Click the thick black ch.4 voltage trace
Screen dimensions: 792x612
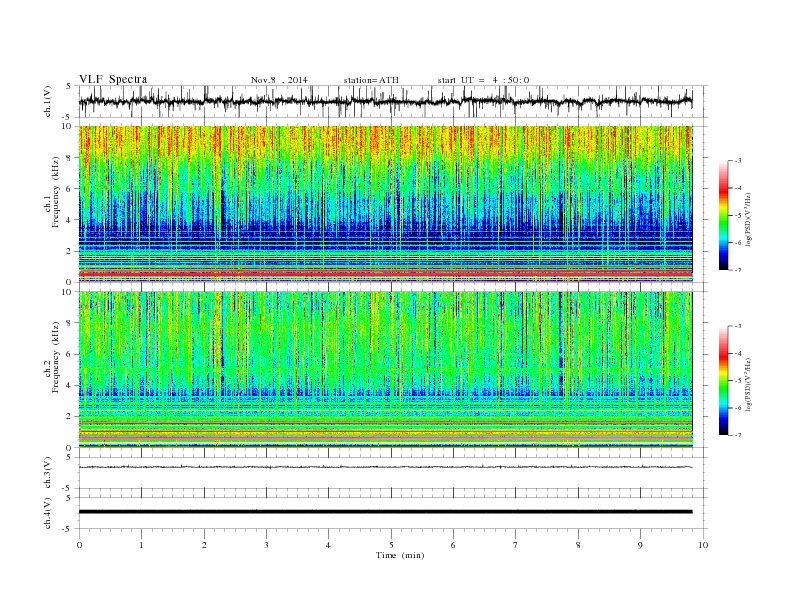click(x=386, y=512)
